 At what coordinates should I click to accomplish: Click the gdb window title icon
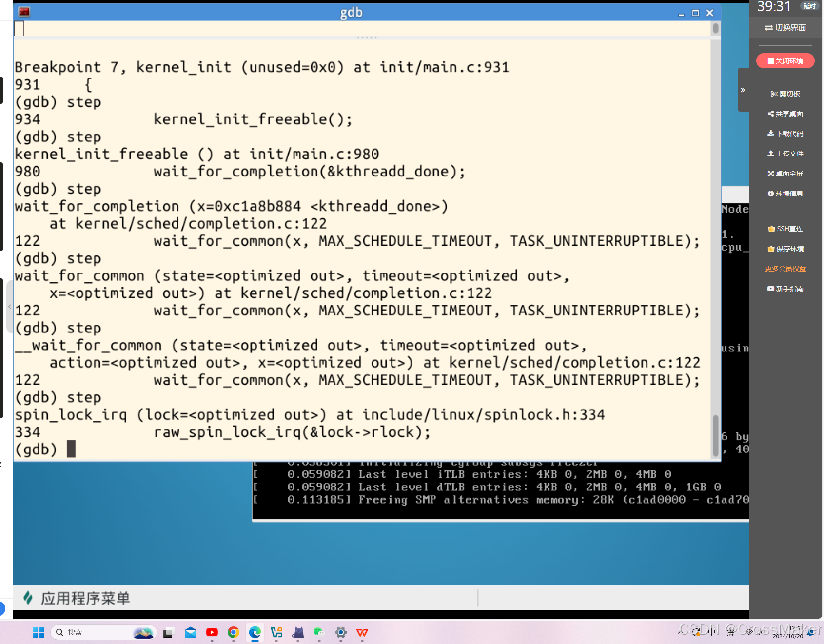coord(24,12)
